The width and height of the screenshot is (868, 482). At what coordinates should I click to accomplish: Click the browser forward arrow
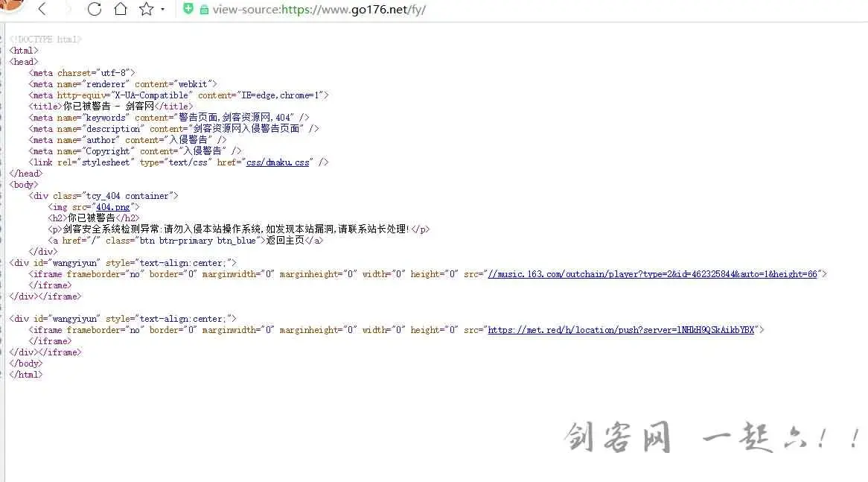pyautogui.click(x=68, y=9)
